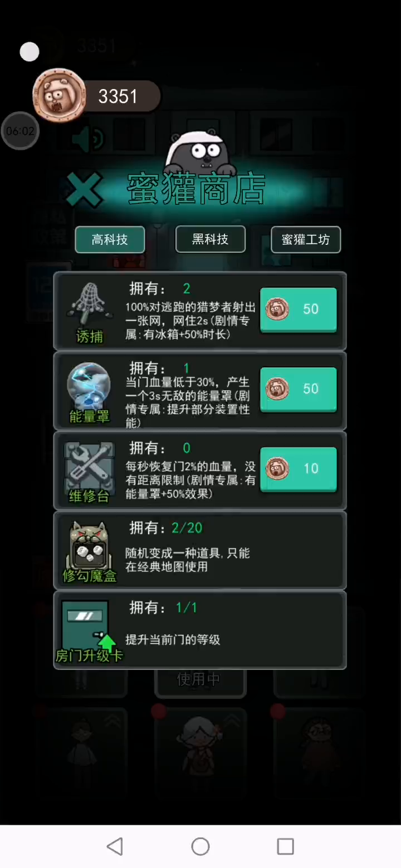
Task: Switch to the 高科技 tab
Action: [x=110, y=240]
